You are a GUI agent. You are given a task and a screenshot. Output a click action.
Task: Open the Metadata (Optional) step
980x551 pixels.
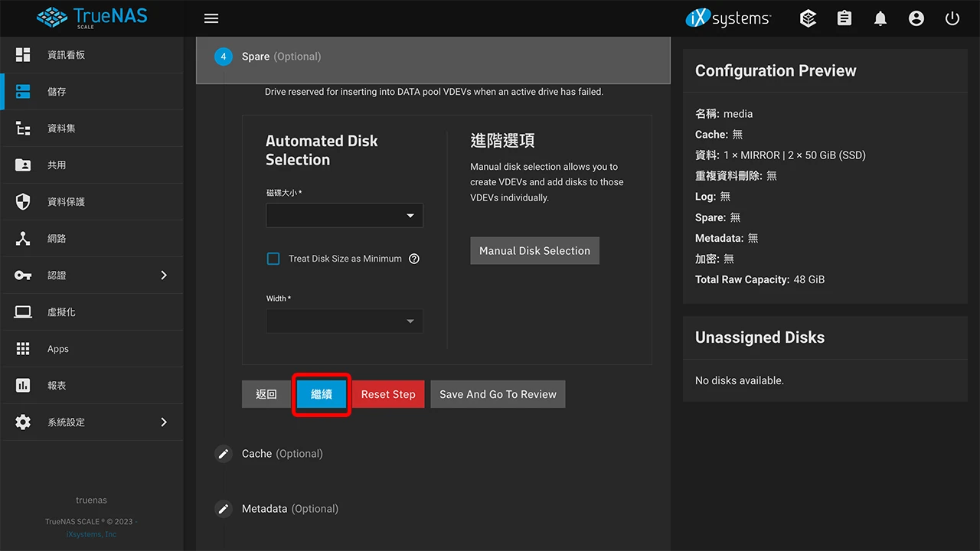264,508
